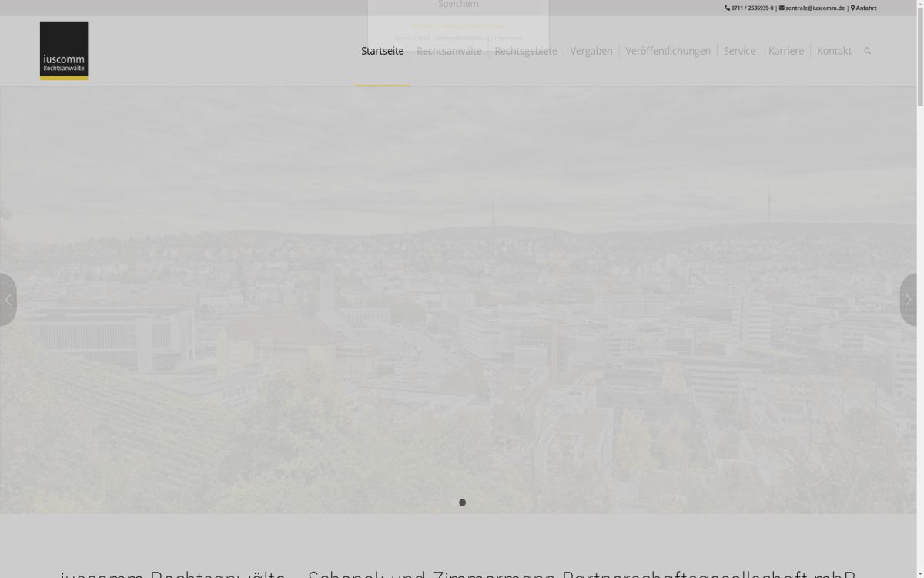Click the zentrale@iuscomm.de email link
924x578 pixels.
click(815, 8)
